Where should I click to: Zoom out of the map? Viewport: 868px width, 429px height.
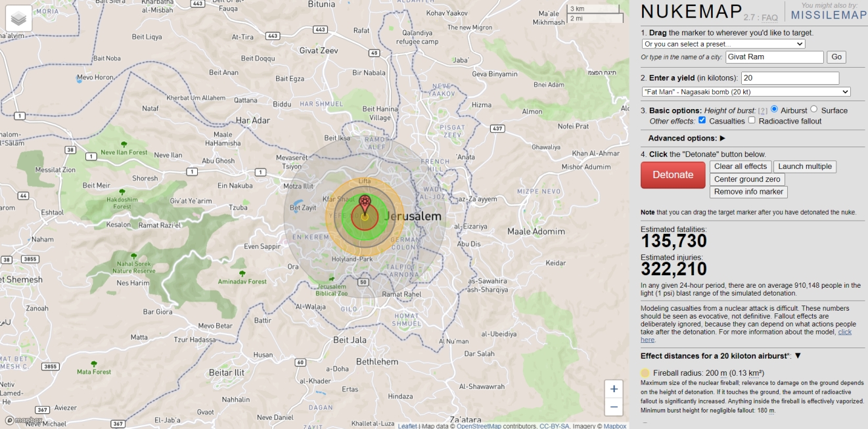coord(613,407)
